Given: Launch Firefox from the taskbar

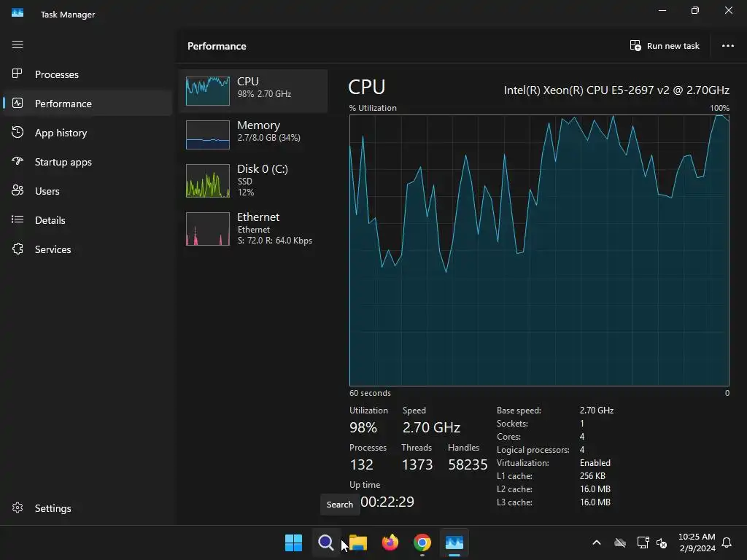Looking at the screenshot, I should (390, 542).
